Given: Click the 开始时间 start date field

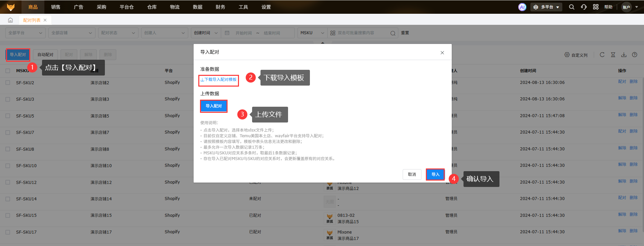Looking at the screenshot, I should 244,33.
